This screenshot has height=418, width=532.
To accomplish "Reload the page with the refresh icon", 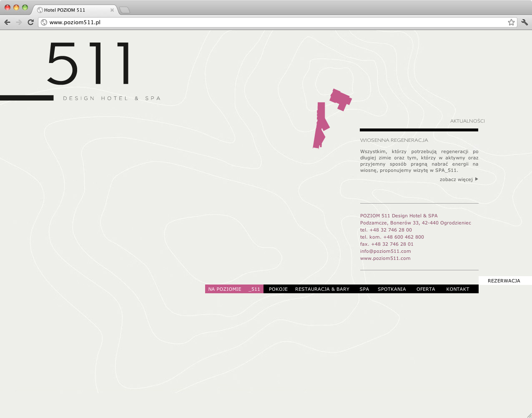I will pos(30,22).
